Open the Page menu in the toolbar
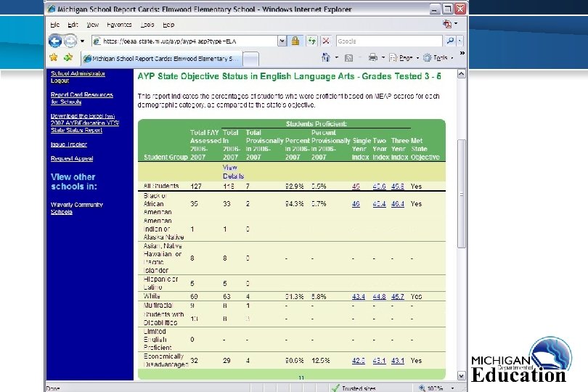The width and height of the screenshot is (588, 392). [404, 58]
